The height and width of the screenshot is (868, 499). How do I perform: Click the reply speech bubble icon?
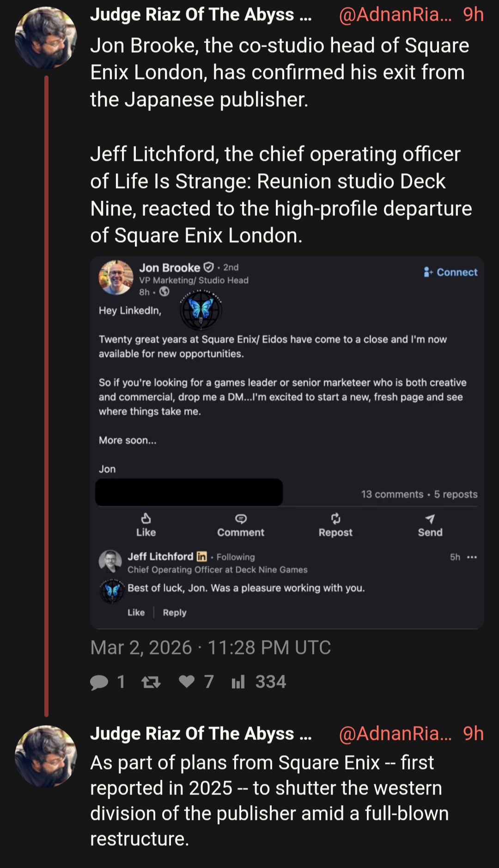click(x=99, y=682)
